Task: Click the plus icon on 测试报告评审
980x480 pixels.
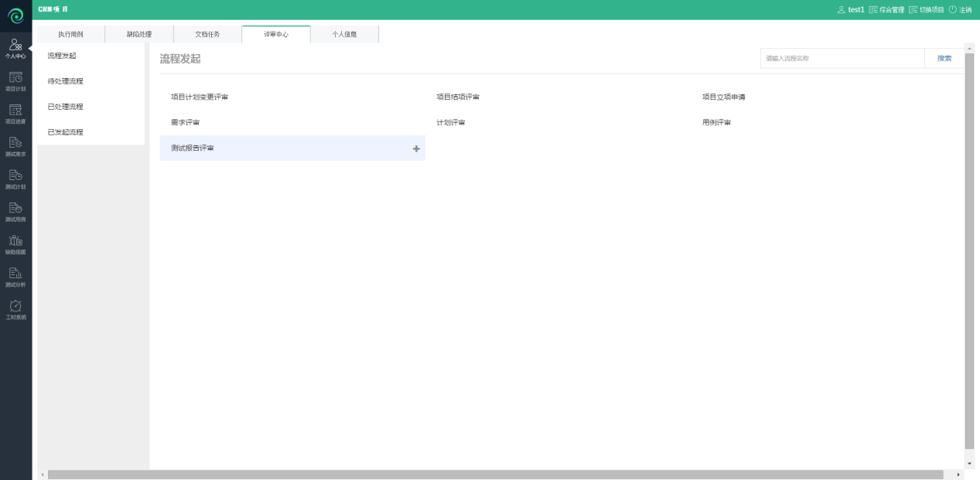Action: click(416, 148)
